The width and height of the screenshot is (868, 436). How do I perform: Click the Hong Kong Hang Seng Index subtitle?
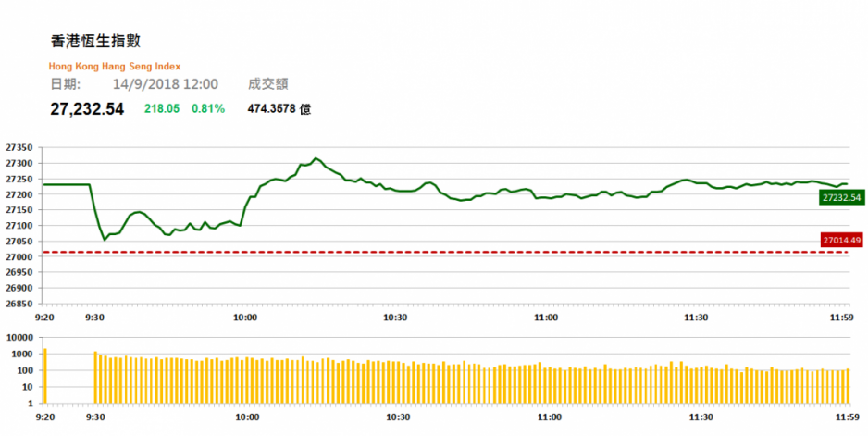coord(115,67)
